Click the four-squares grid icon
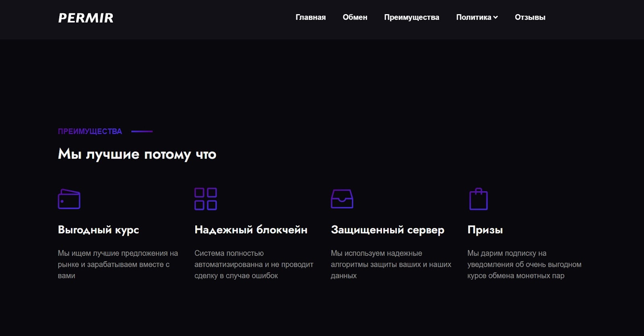 206,199
